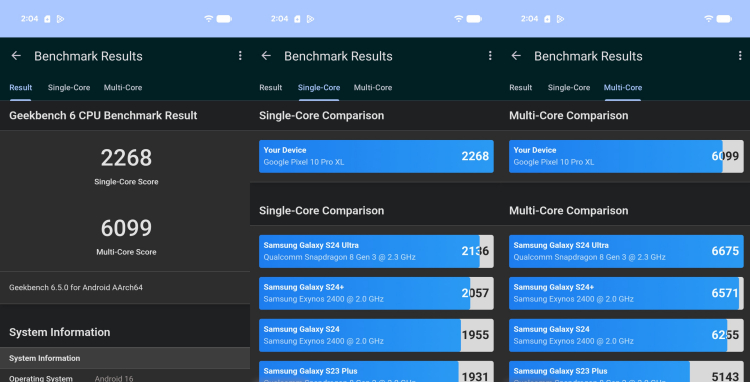Tap Galaxy S23 Plus multi-core bar 5143
This screenshot has width=750, height=382.
(626, 371)
